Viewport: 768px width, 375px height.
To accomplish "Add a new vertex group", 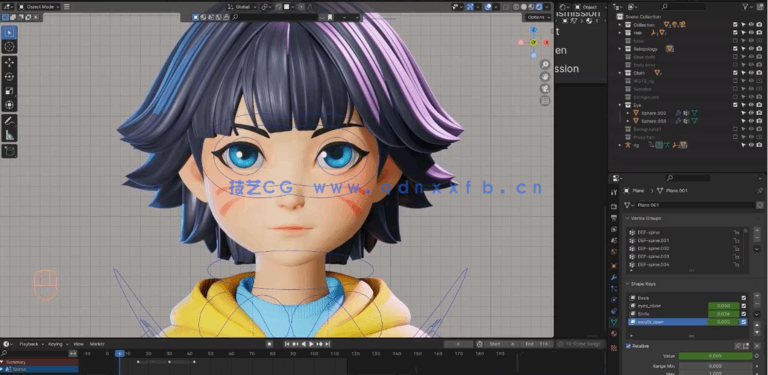I will 757,231.
